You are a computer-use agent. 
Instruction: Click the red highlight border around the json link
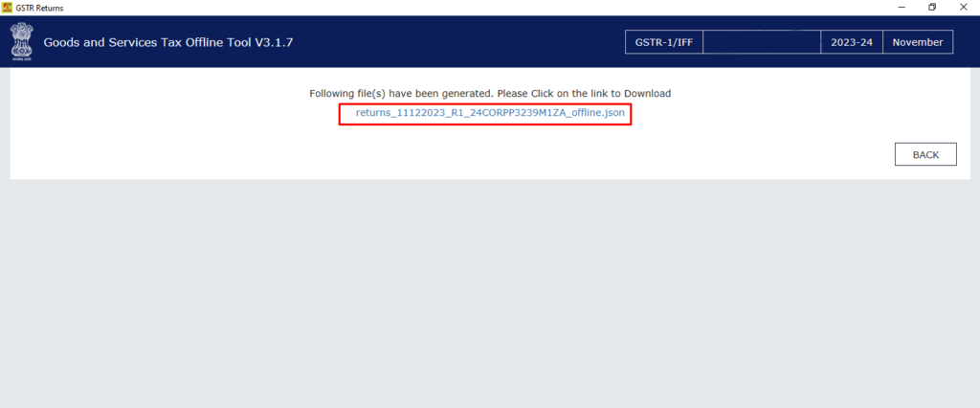[x=485, y=103]
